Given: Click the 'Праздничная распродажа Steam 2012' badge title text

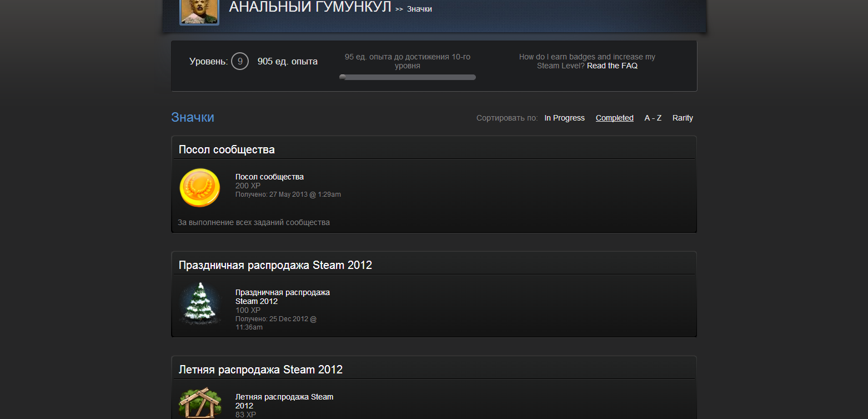Looking at the screenshot, I should point(283,297).
